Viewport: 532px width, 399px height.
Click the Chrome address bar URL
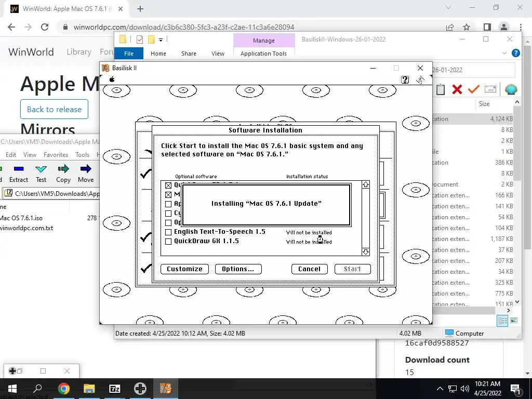(x=184, y=27)
